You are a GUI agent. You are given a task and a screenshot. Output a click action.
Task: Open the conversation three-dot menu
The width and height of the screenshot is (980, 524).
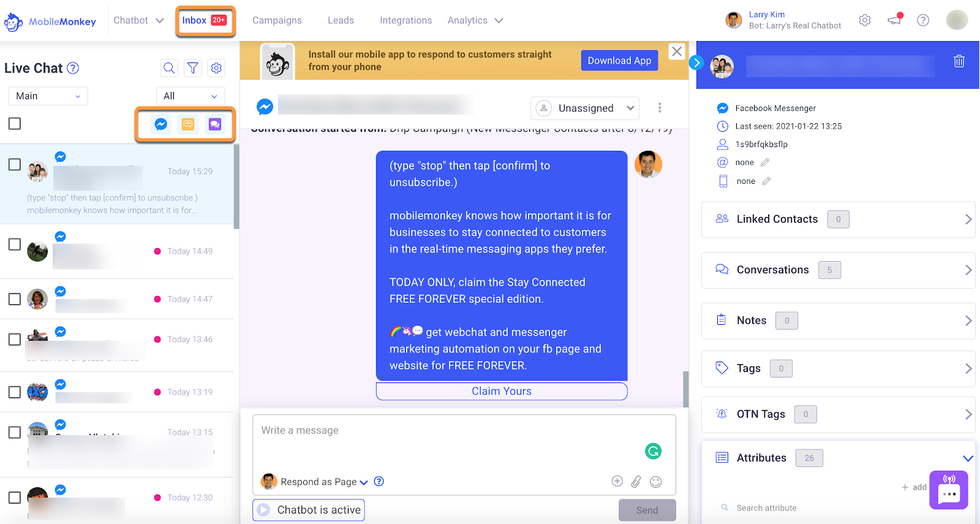(660, 108)
